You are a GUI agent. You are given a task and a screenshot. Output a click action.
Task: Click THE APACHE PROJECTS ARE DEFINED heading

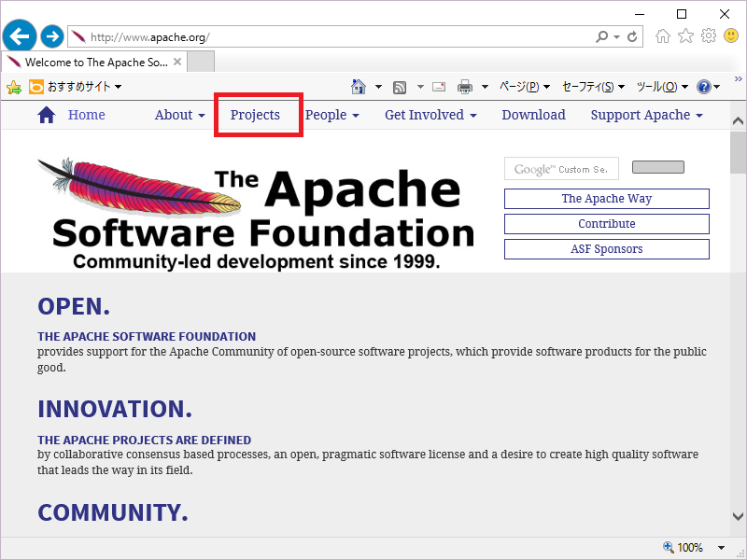(x=145, y=440)
